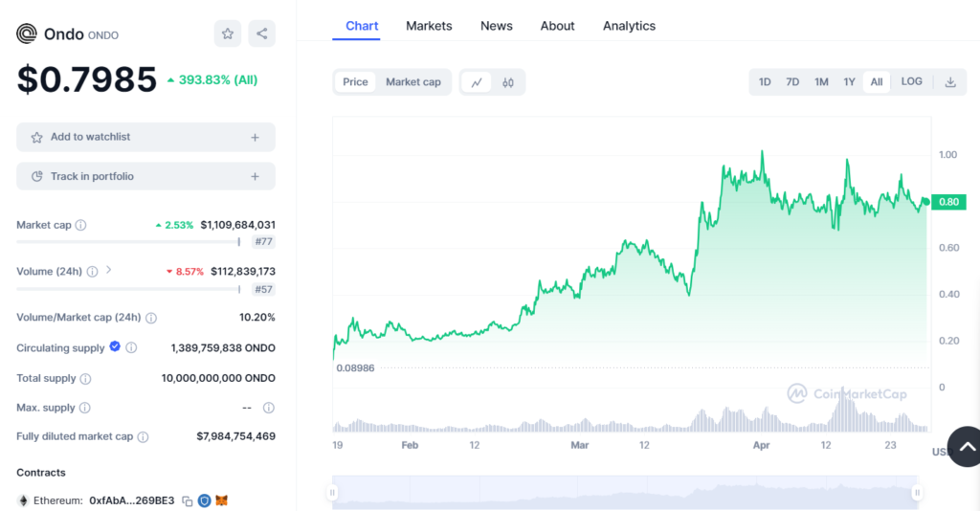Click the left range slider handle

tap(332, 493)
